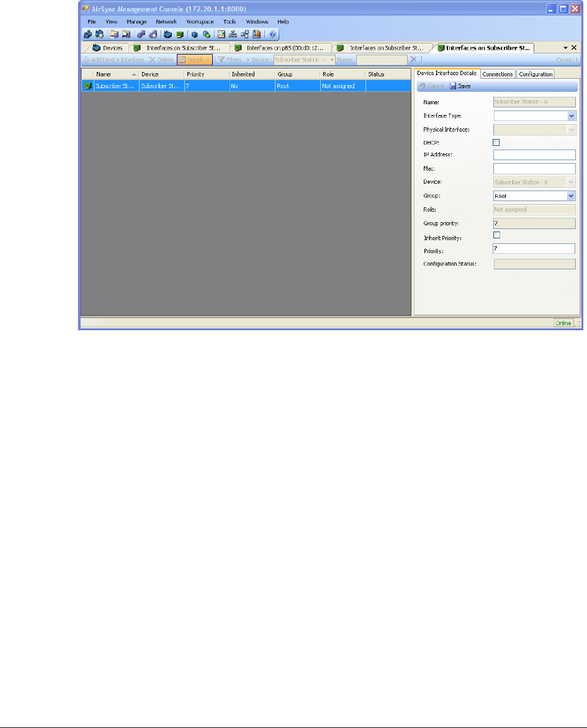Toggle the Inherit Priority checkbox

496,235
